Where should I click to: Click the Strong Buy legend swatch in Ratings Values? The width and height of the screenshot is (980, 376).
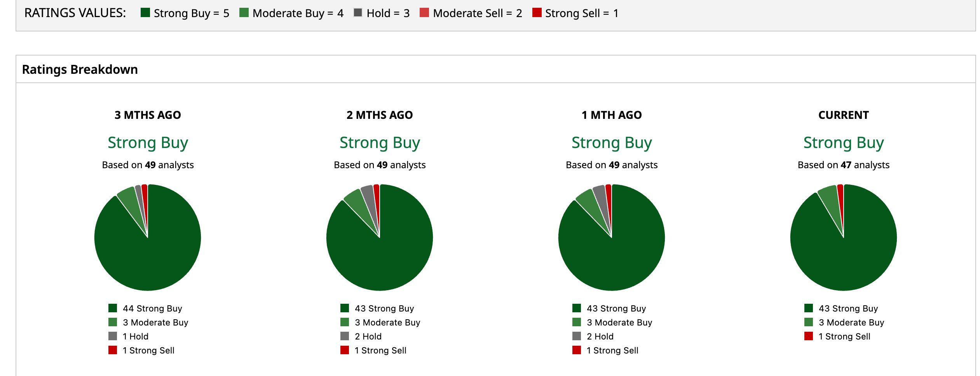coord(145,13)
